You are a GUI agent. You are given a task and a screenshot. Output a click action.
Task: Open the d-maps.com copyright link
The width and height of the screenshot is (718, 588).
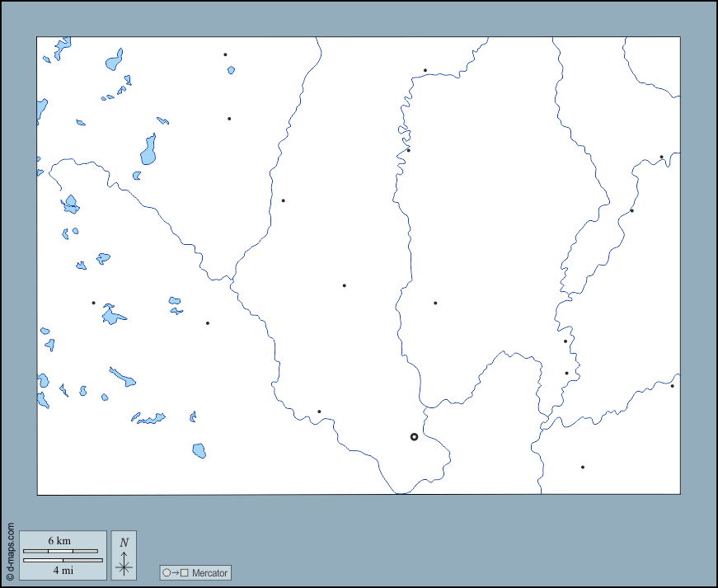point(10,552)
